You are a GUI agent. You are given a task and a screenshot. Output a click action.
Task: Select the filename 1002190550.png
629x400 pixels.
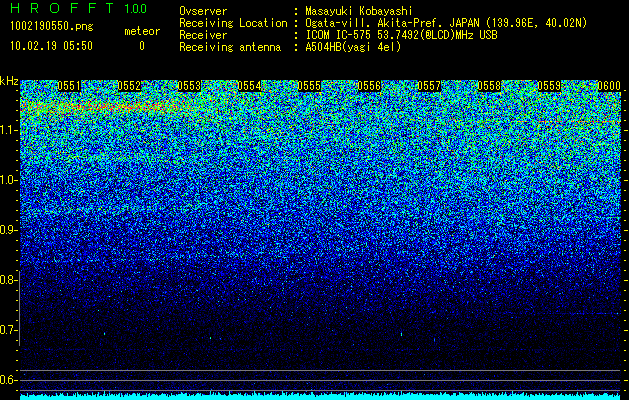[52, 27]
